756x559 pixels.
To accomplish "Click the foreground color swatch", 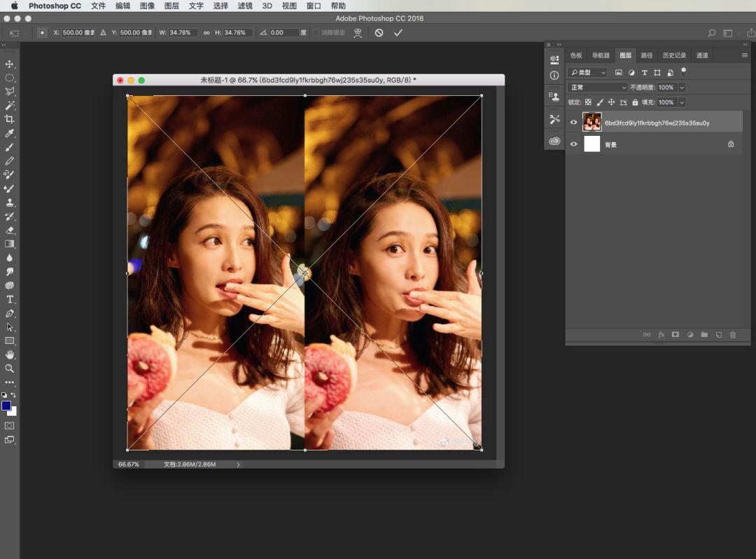I will click(6, 406).
